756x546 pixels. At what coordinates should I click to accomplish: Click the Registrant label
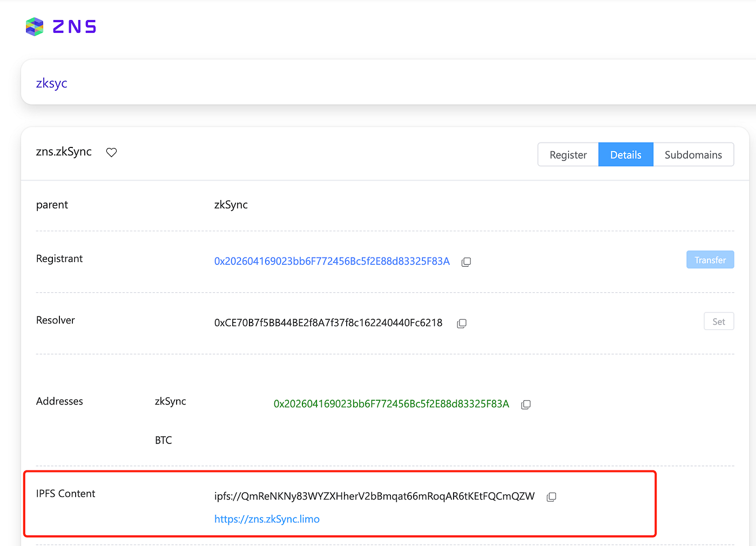point(59,259)
